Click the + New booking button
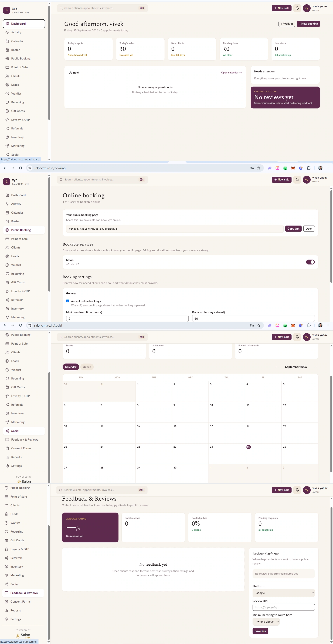The height and width of the screenshot is (644, 333). coord(308,24)
